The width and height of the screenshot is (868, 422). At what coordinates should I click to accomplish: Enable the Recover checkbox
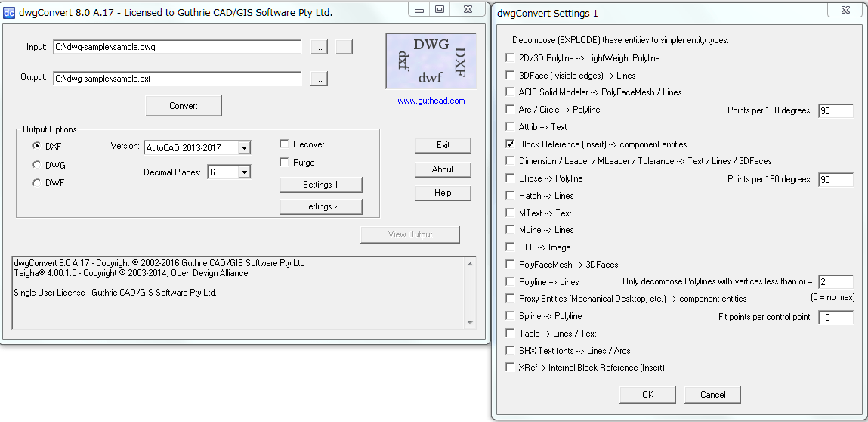point(285,144)
